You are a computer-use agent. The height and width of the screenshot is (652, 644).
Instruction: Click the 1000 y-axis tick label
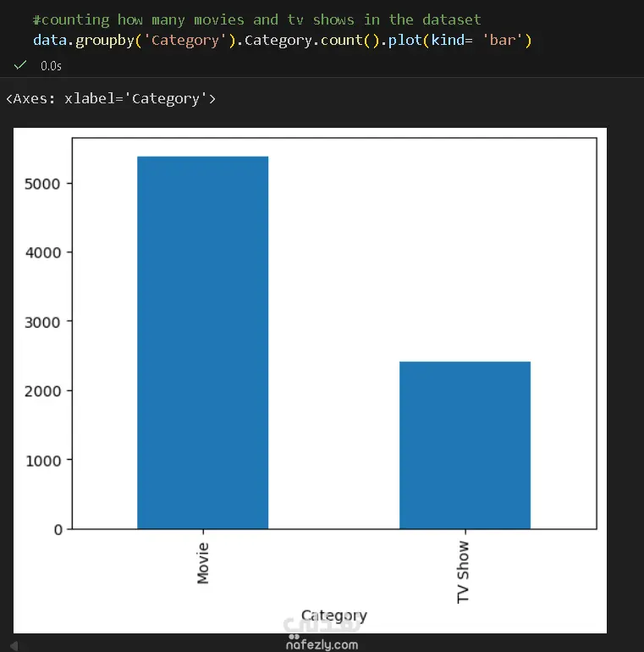coord(46,460)
